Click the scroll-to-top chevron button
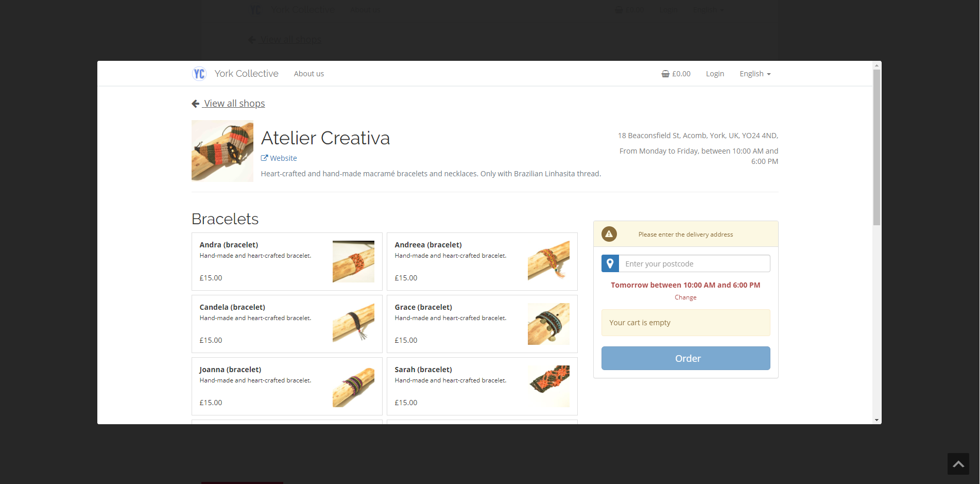The height and width of the screenshot is (484, 980). coord(958,464)
